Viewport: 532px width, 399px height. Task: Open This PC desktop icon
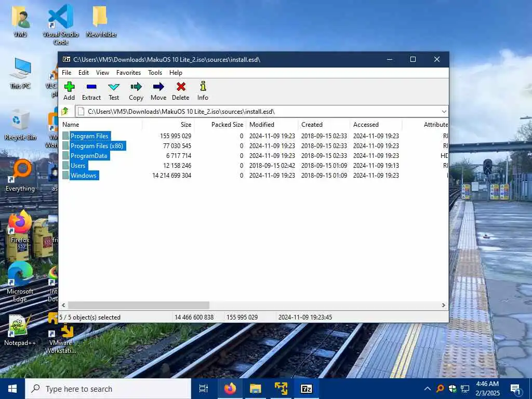(20, 73)
